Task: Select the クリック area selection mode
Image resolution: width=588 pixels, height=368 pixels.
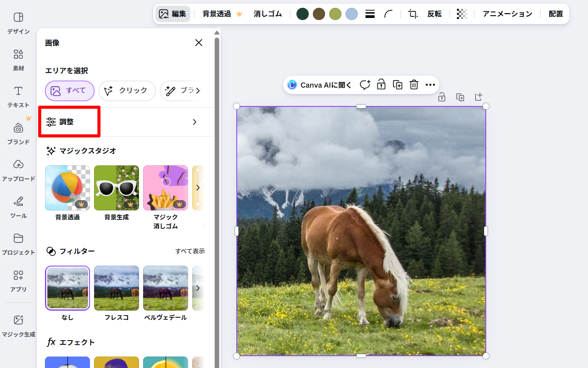Action: (127, 90)
